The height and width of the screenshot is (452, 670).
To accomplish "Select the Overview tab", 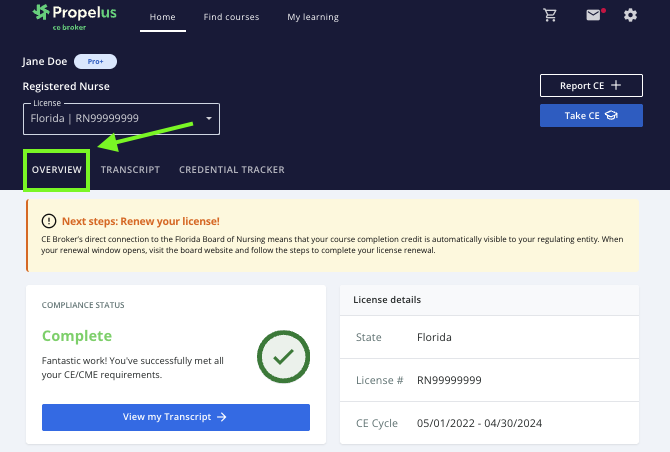I will click(x=57, y=170).
